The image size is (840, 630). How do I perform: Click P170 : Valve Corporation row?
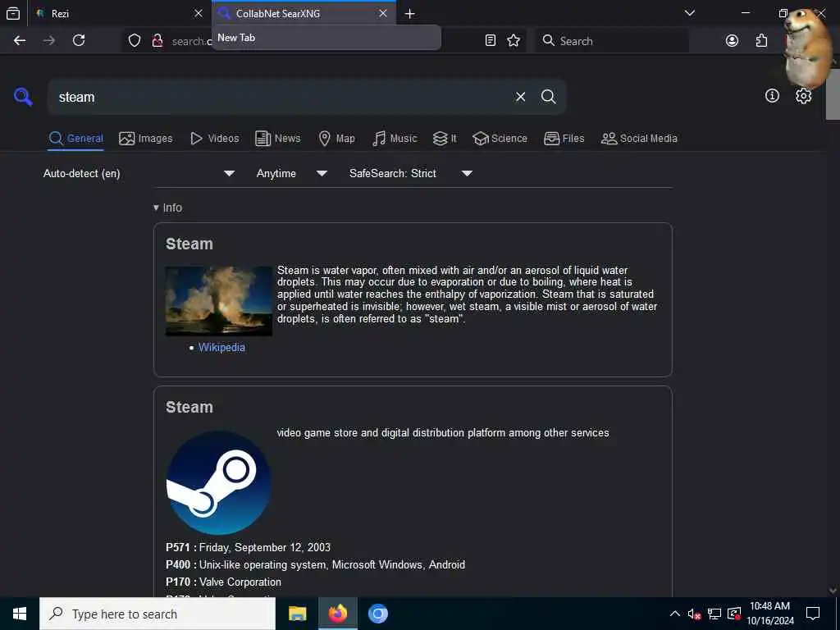tap(223, 582)
